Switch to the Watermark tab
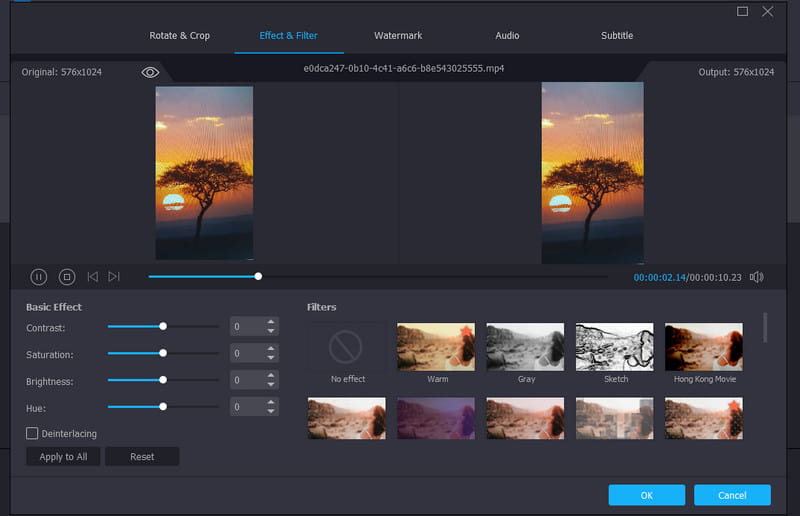The height and width of the screenshot is (516, 800). pyautogui.click(x=398, y=36)
